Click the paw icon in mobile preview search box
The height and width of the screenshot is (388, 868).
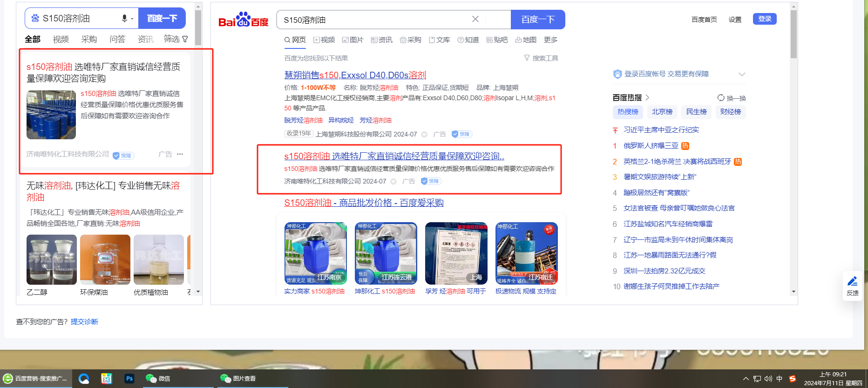35,18
